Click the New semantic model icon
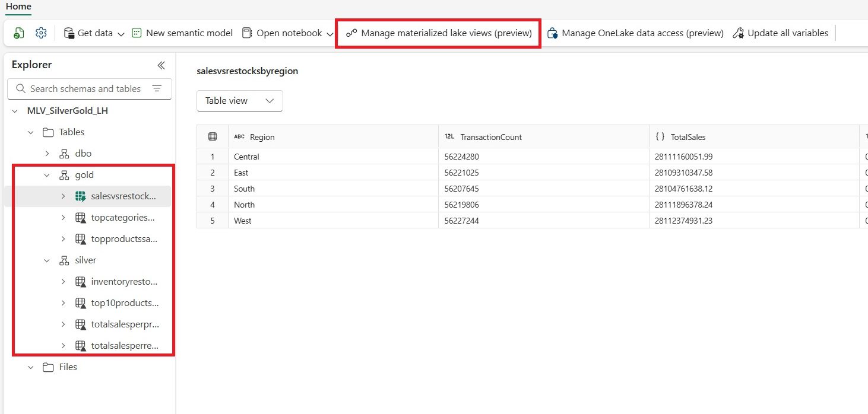 coord(138,33)
